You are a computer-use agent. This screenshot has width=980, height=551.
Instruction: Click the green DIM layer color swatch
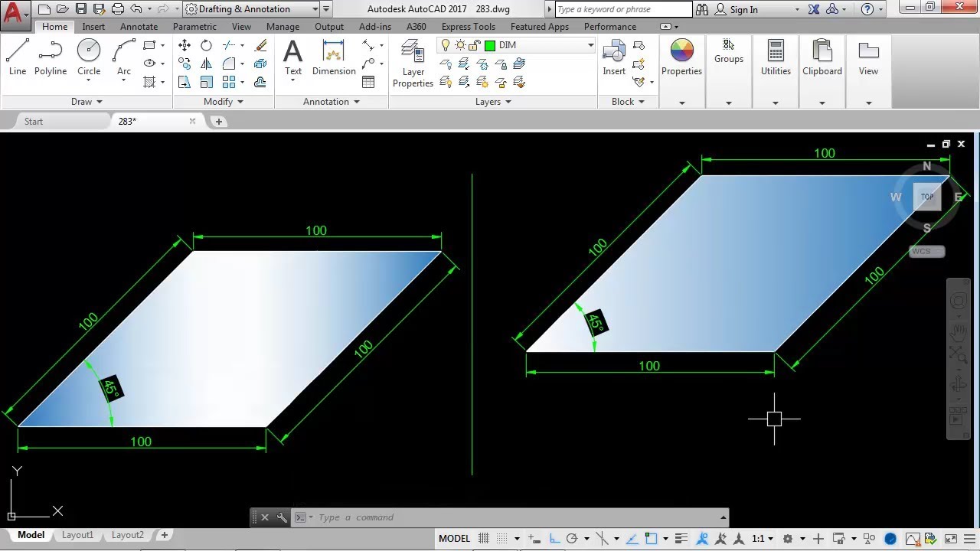[x=490, y=45]
